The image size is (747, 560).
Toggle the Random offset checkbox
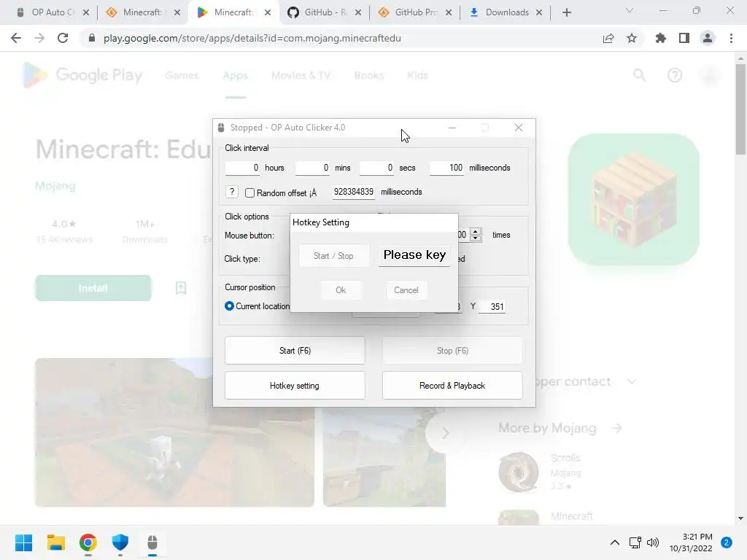point(249,192)
